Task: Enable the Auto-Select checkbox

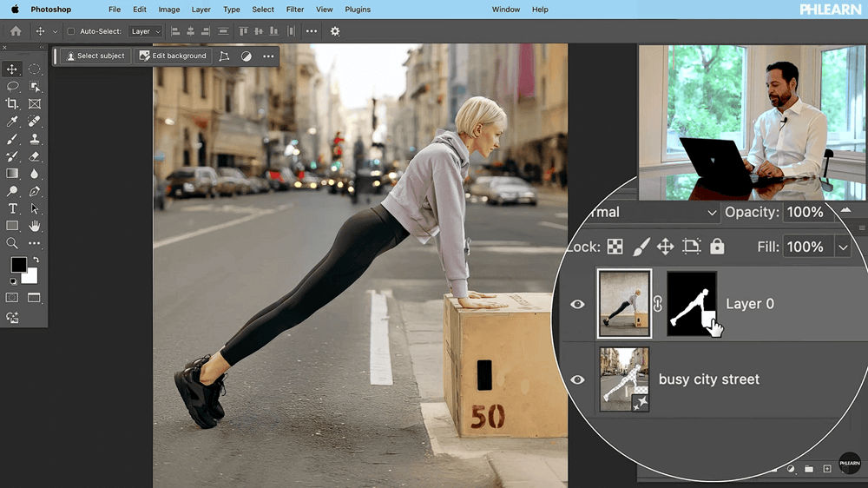Action: [x=71, y=31]
